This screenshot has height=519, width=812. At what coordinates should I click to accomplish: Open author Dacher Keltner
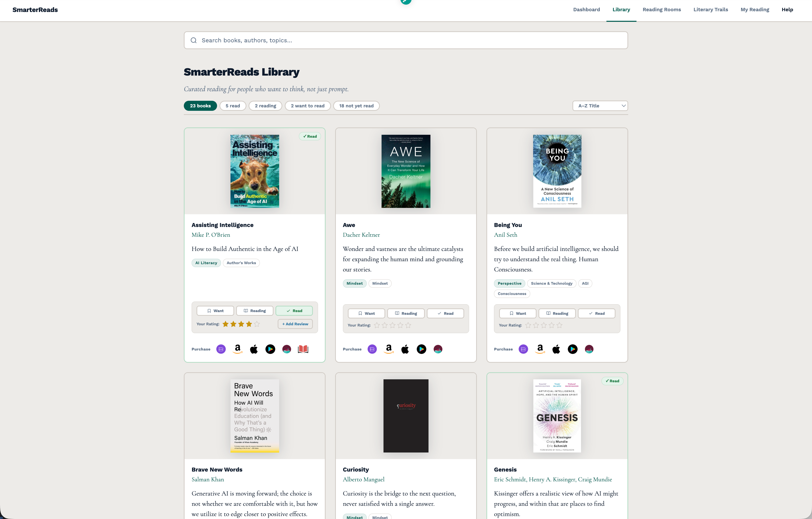pos(361,235)
